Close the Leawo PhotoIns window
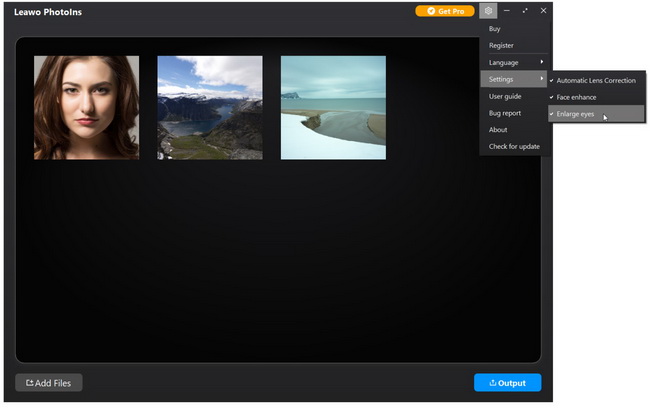 click(x=543, y=11)
